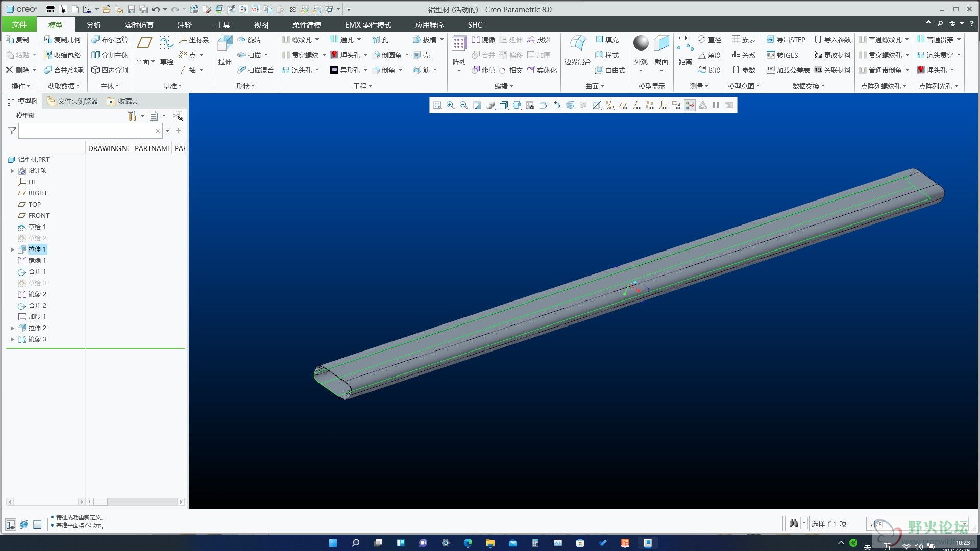Open the 模型意图 group dropdown
Image resolution: width=980 pixels, height=551 pixels.
coord(744,86)
